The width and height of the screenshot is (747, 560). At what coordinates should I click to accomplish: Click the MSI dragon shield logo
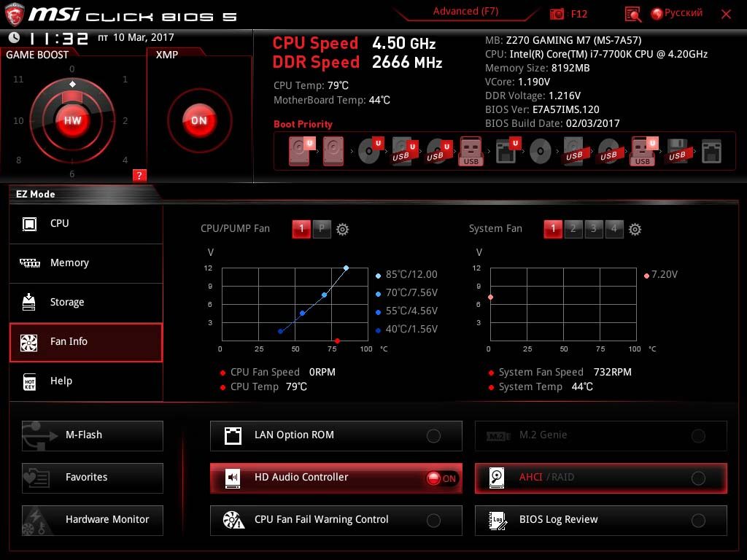14,14
